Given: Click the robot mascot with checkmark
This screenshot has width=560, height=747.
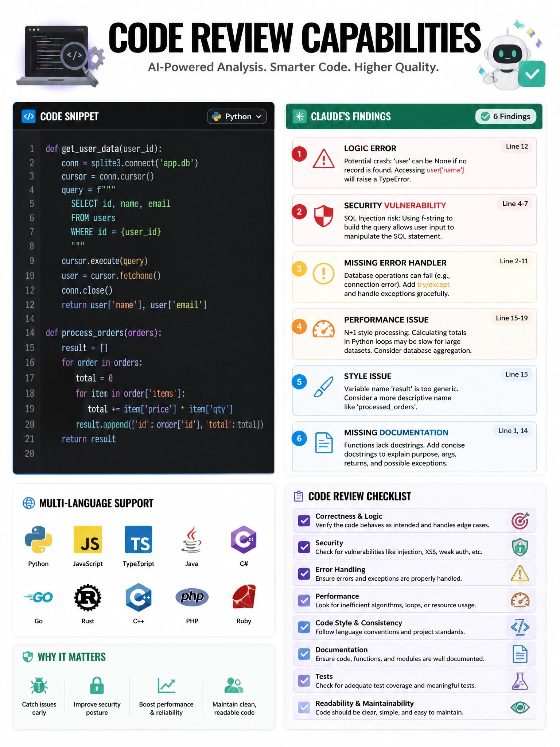Looking at the screenshot, I should [x=512, y=55].
